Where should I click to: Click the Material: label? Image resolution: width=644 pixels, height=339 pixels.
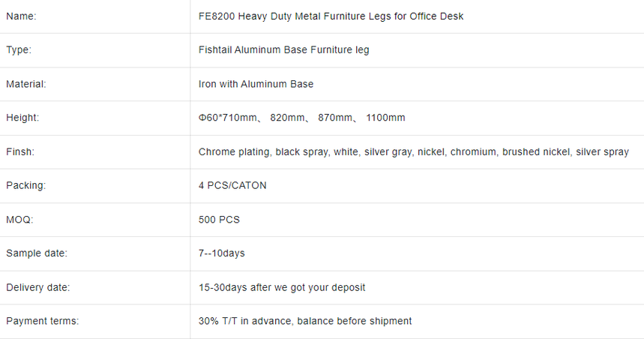(x=26, y=84)
